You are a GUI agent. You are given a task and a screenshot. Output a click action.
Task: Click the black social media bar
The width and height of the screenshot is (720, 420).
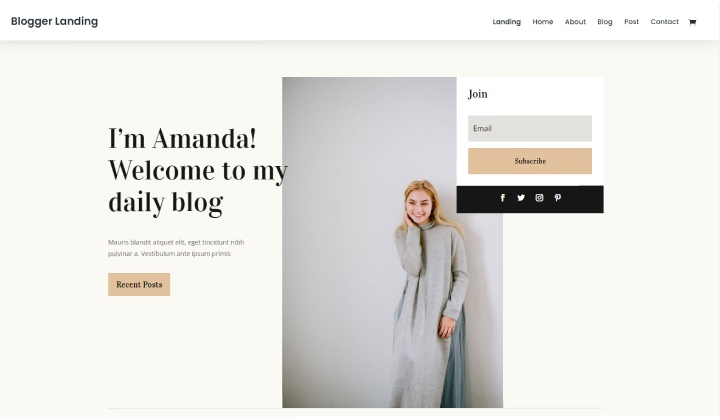tap(530, 199)
